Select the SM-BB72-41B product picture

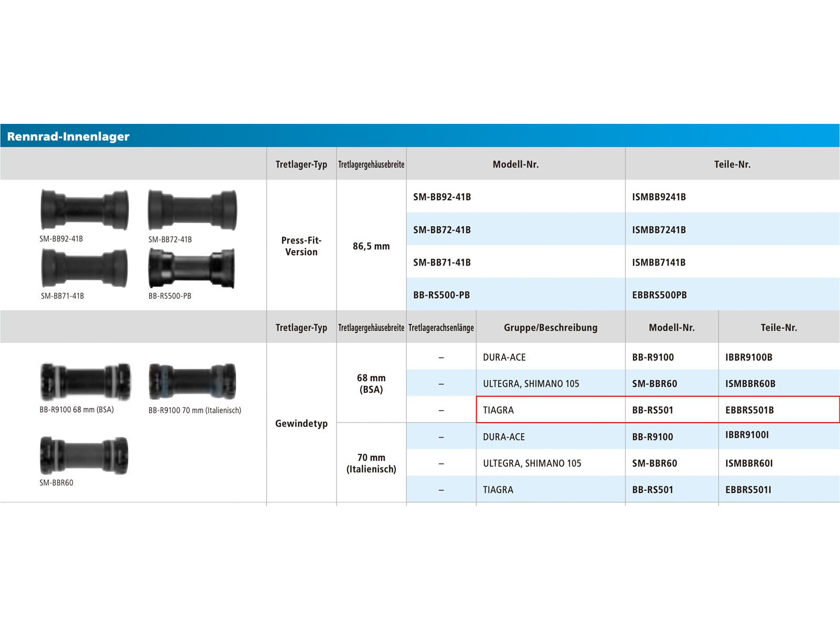192,210
